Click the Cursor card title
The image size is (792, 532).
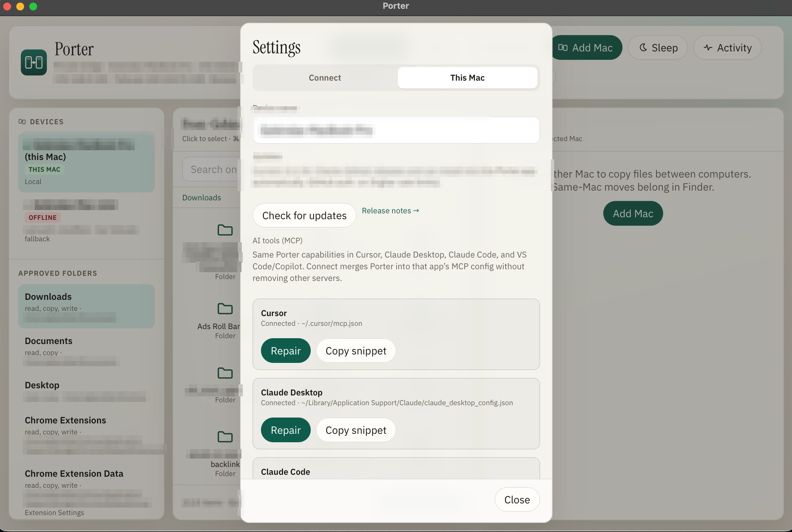tap(274, 313)
